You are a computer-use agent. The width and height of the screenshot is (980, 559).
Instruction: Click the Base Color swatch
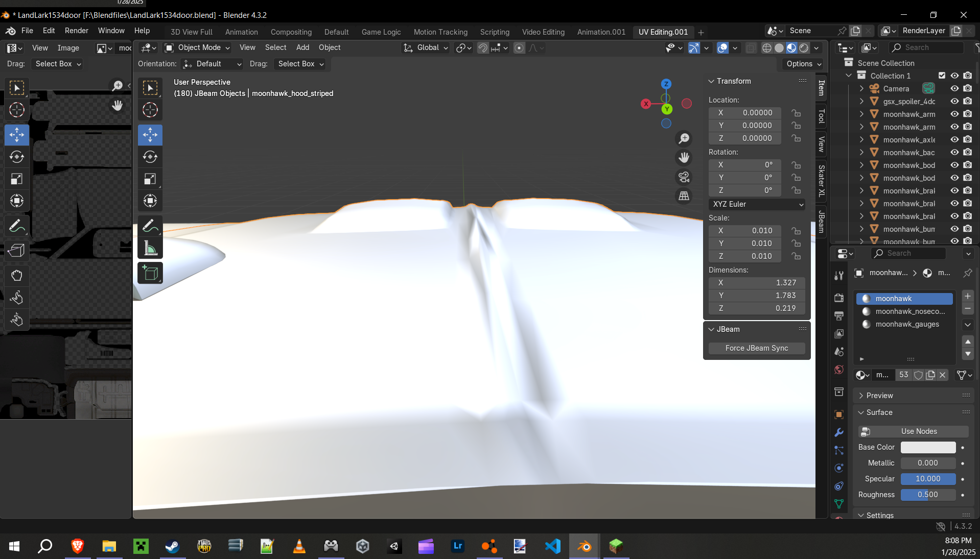(x=928, y=447)
